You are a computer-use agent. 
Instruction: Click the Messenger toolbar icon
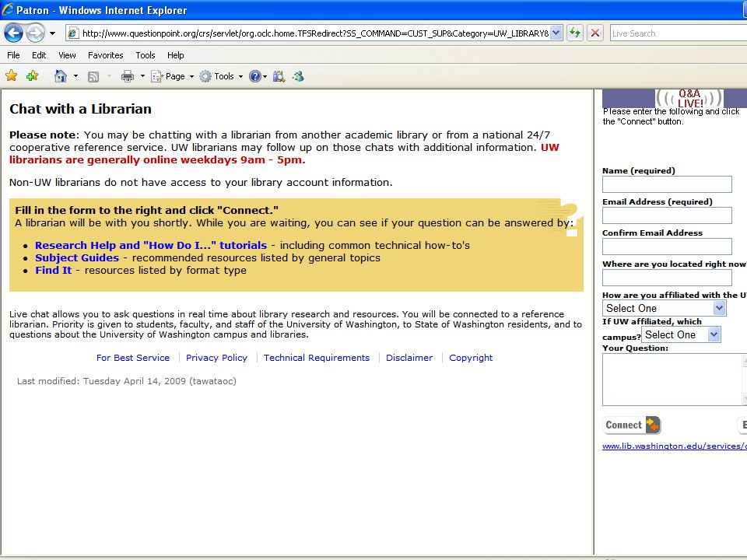tap(298, 76)
